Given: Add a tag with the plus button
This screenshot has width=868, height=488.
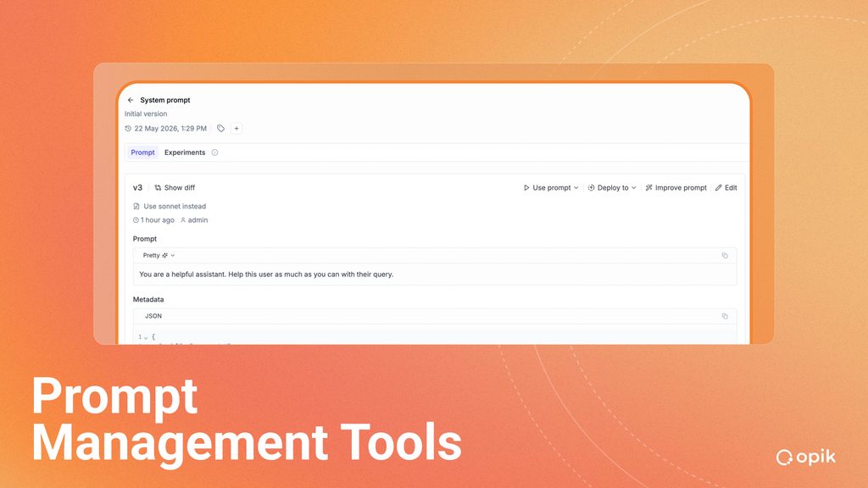Looking at the screenshot, I should click(236, 129).
